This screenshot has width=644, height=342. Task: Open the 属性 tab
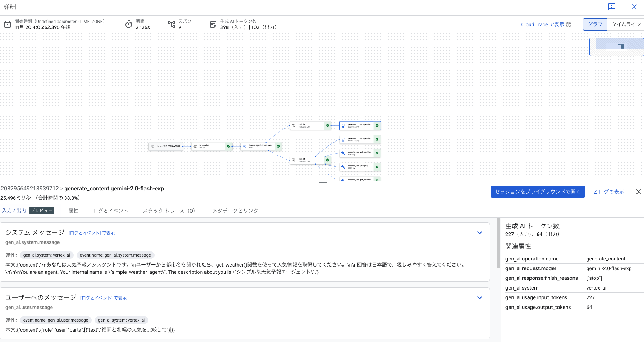tap(73, 211)
